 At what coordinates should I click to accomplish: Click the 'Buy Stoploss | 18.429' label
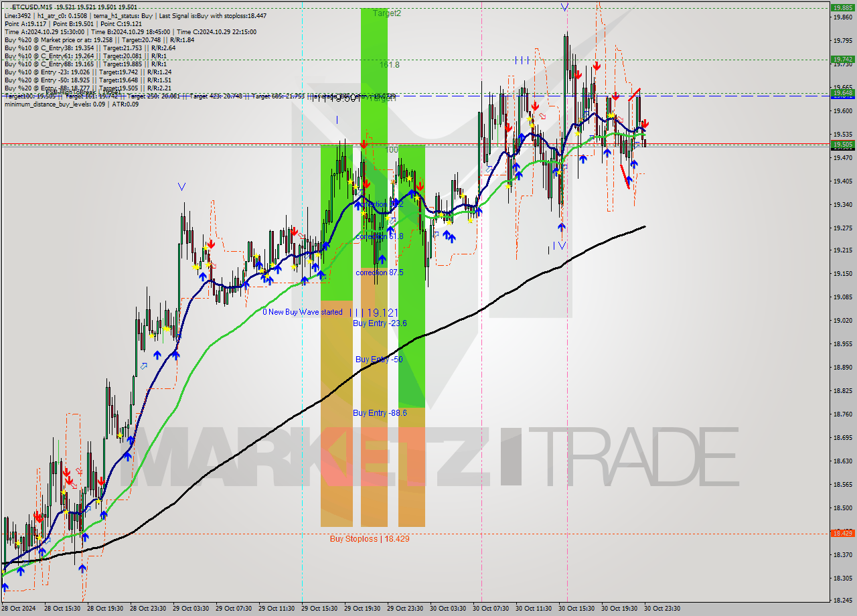click(x=370, y=538)
